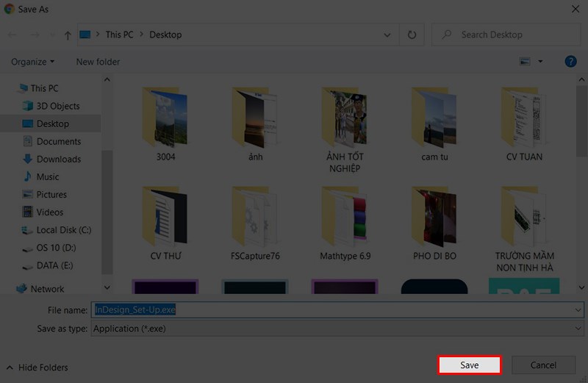This screenshot has height=383, width=588.
Task: Open Downloads in navigation pane
Action: coord(59,159)
